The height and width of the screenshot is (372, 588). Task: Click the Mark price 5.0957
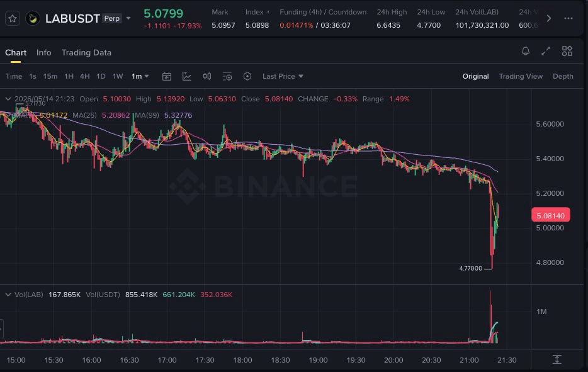[x=223, y=25]
